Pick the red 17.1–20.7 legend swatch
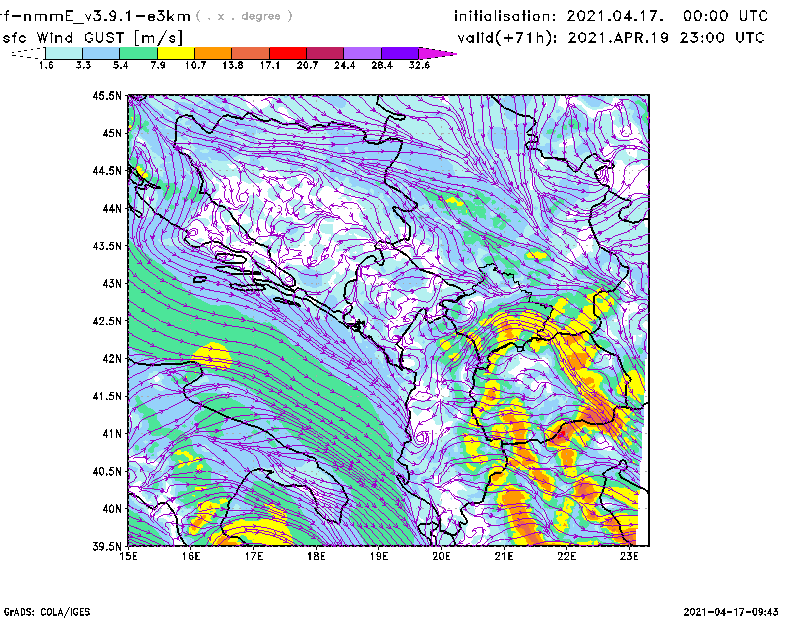 (288, 53)
